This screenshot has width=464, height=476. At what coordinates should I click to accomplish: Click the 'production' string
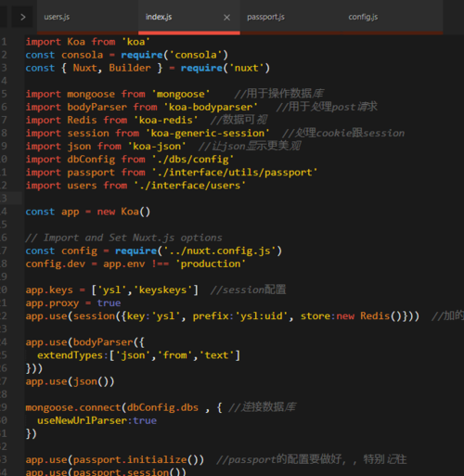211,264
